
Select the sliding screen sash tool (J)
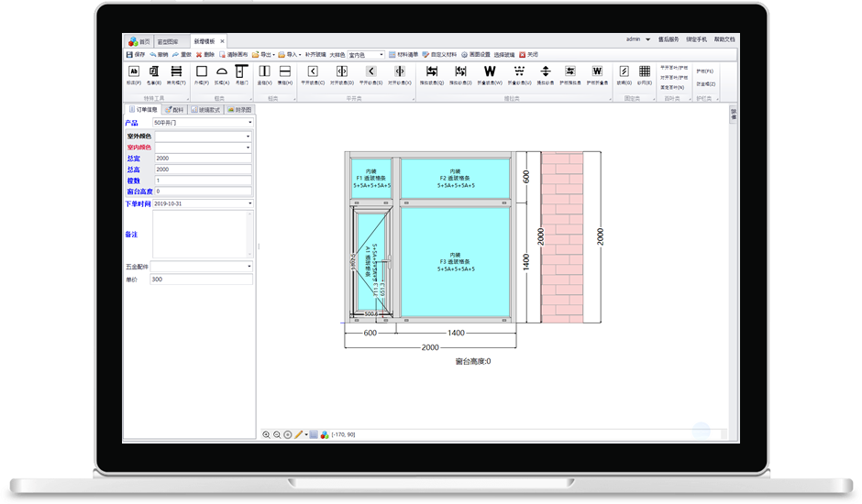coord(460,75)
